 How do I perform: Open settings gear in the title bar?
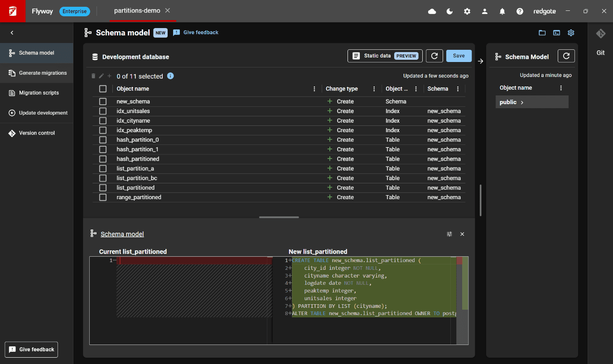[467, 11]
